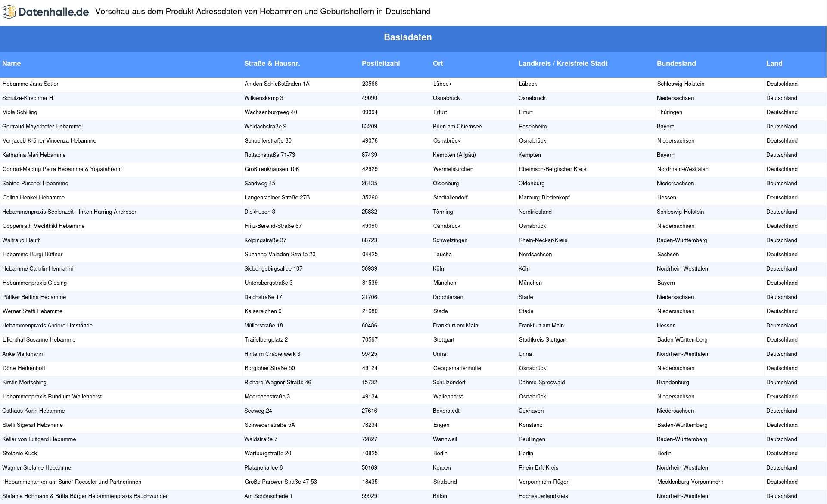The height and width of the screenshot is (504, 827).
Task: Select the name Hebammenpraxis Andere Umstände
Action: 47,326
